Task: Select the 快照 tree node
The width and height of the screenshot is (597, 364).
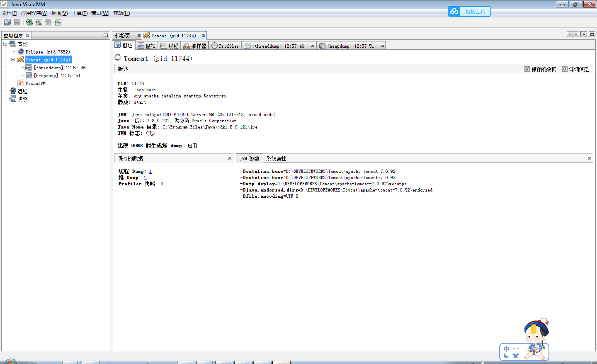Action: (22, 99)
